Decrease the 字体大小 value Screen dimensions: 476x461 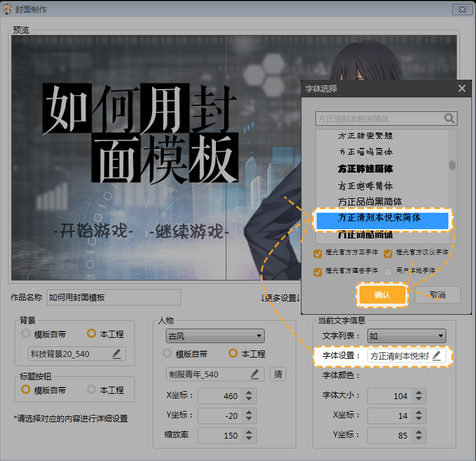click(x=418, y=399)
